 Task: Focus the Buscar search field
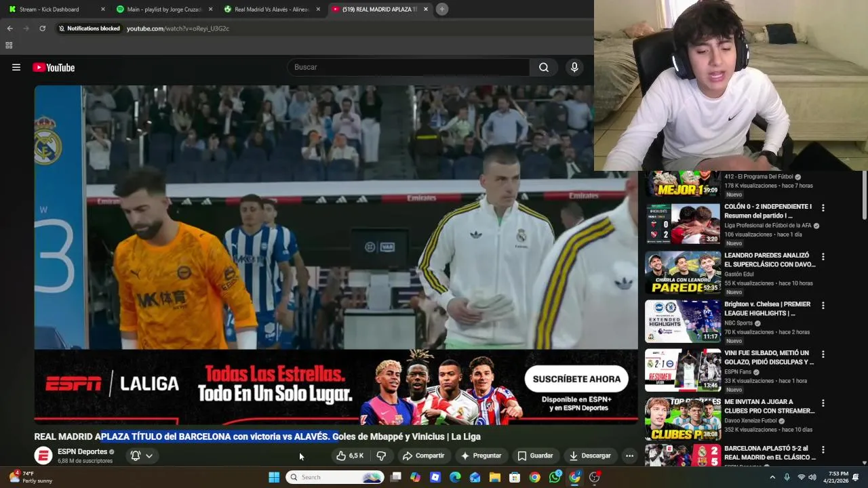[x=409, y=67]
